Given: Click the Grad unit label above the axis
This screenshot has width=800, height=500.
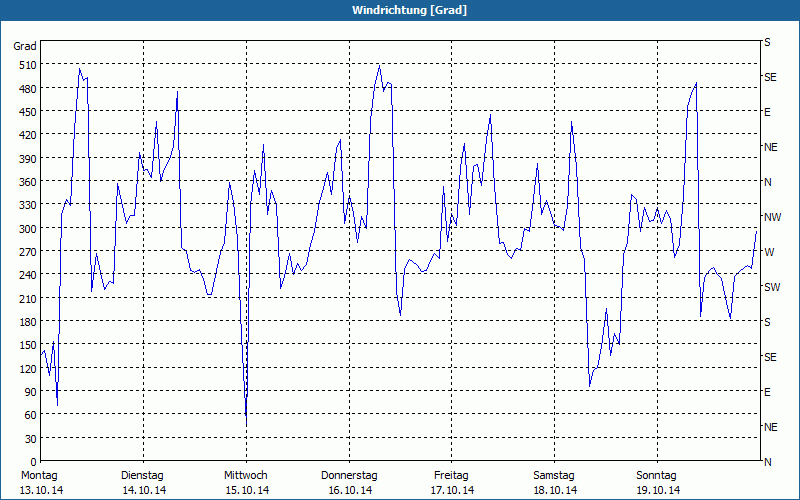Looking at the screenshot, I should point(25,46).
